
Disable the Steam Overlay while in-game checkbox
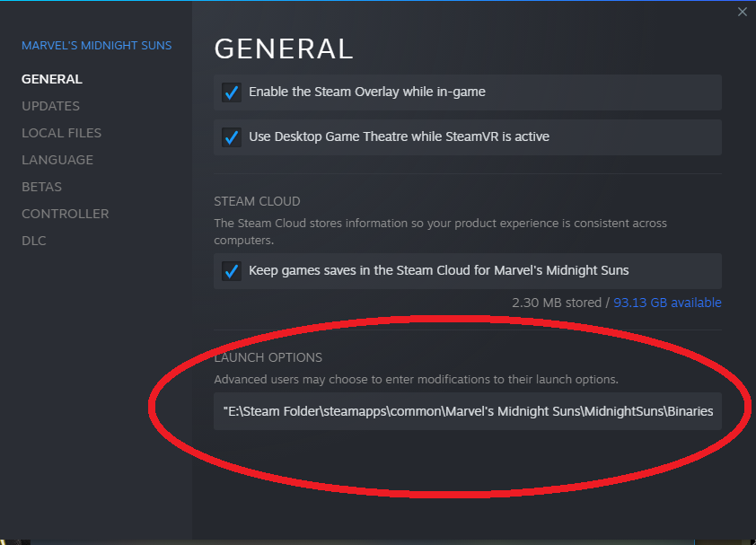click(x=232, y=92)
